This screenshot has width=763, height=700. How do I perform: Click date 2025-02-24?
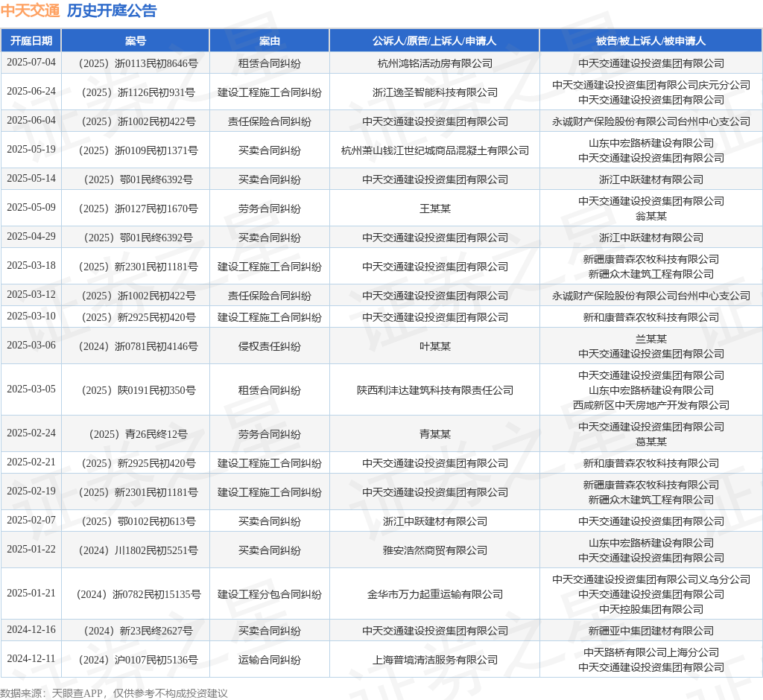click(x=31, y=433)
